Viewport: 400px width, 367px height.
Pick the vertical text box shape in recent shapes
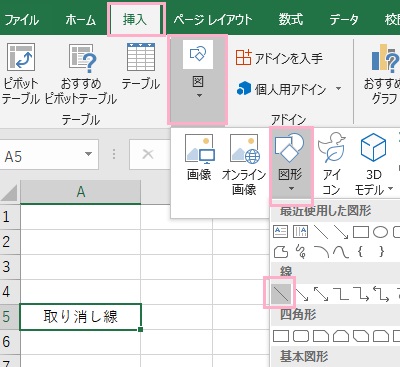click(x=300, y=232)
